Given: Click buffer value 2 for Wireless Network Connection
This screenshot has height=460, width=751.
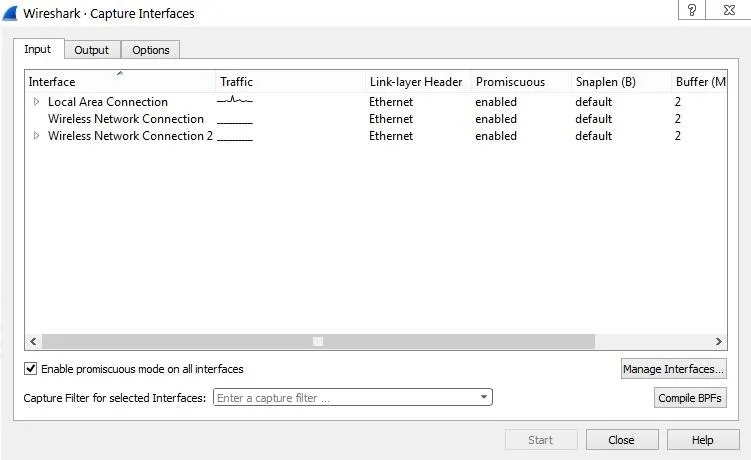Looking at the screenshot, I should [678, 118].
